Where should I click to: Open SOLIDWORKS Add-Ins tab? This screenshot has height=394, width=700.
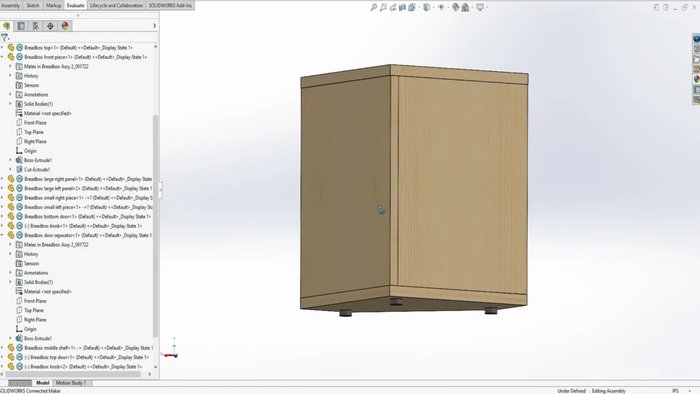click(x=170, y=5)
